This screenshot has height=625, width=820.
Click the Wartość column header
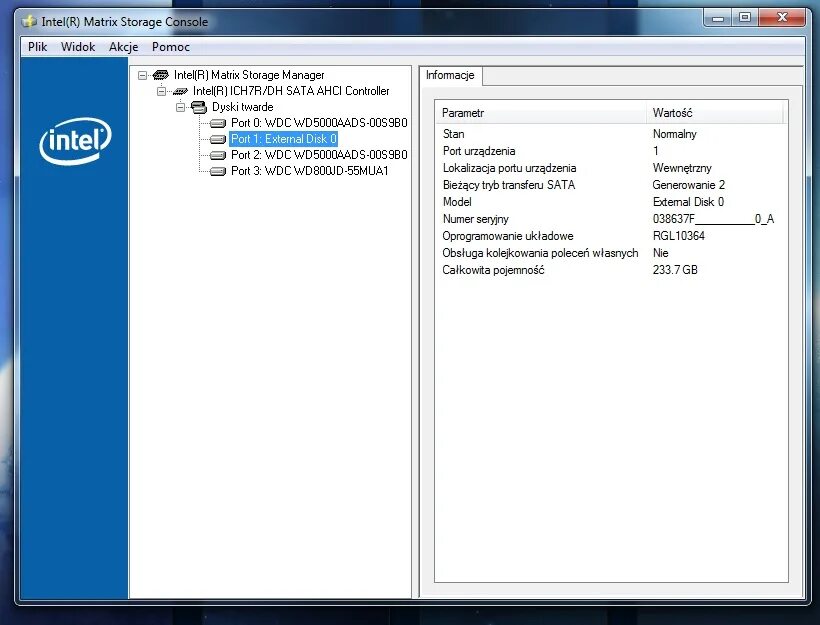[x=715, y=113]
